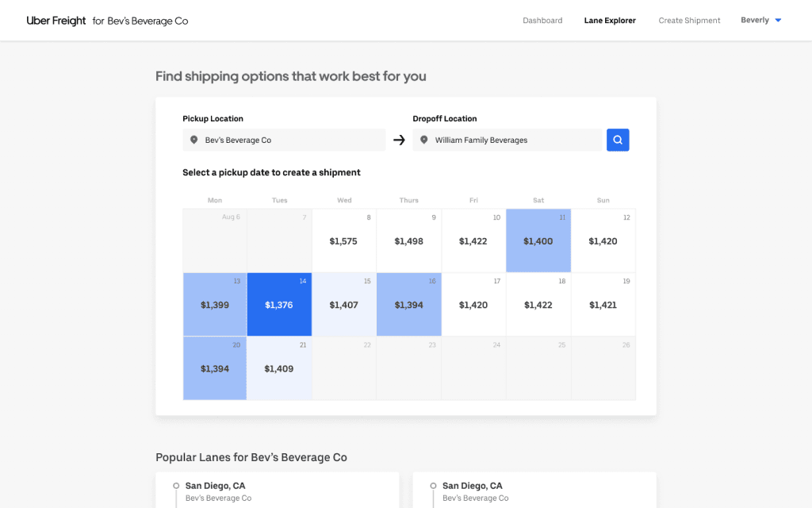812x508 pixels.
Task: Click the pickup location pin icon
Action: tap(193, 140)
